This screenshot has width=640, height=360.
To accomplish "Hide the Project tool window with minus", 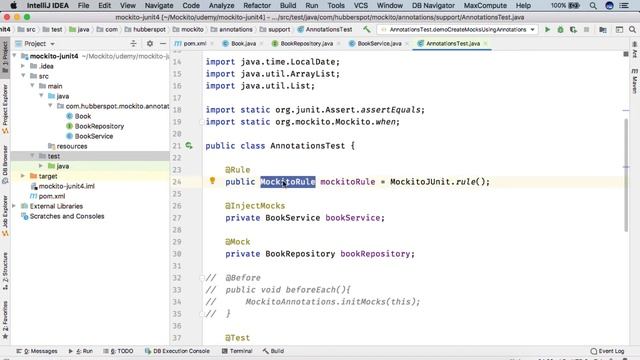I will pyautogui.click(x=163, y=43).
